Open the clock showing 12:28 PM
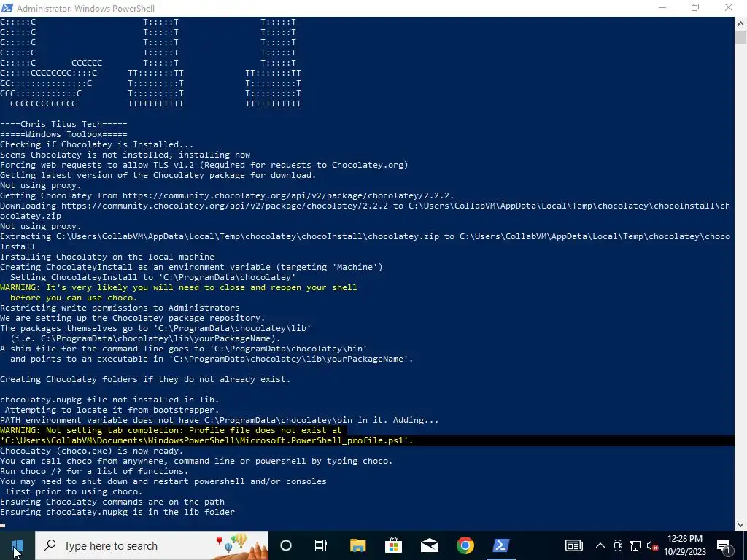This screenshot has width=747, height=560. point(684,545)
